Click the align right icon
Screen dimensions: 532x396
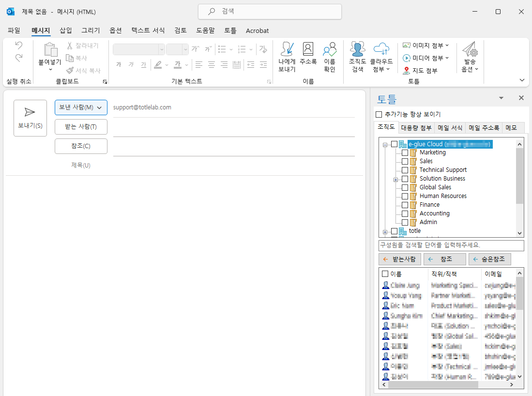pos(224,64)
